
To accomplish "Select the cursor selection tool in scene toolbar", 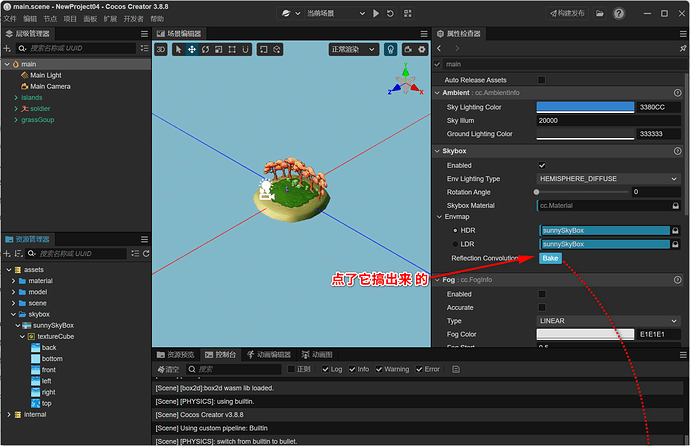I will coord(178,49).
